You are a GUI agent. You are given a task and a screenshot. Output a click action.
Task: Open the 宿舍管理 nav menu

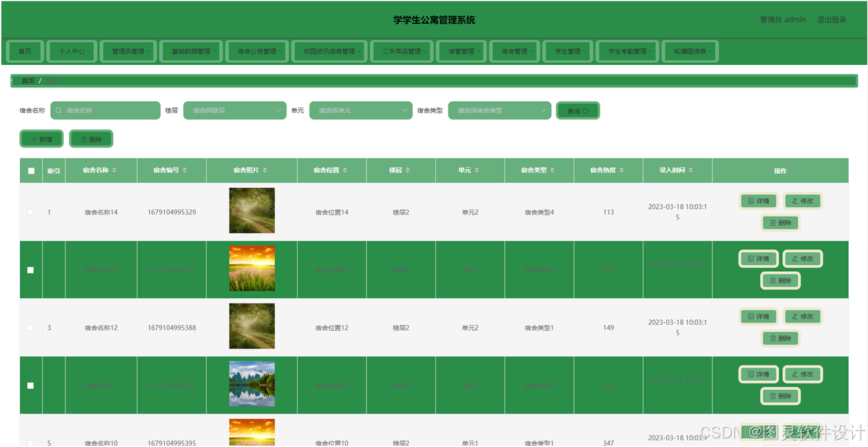(x=515, y=51)
